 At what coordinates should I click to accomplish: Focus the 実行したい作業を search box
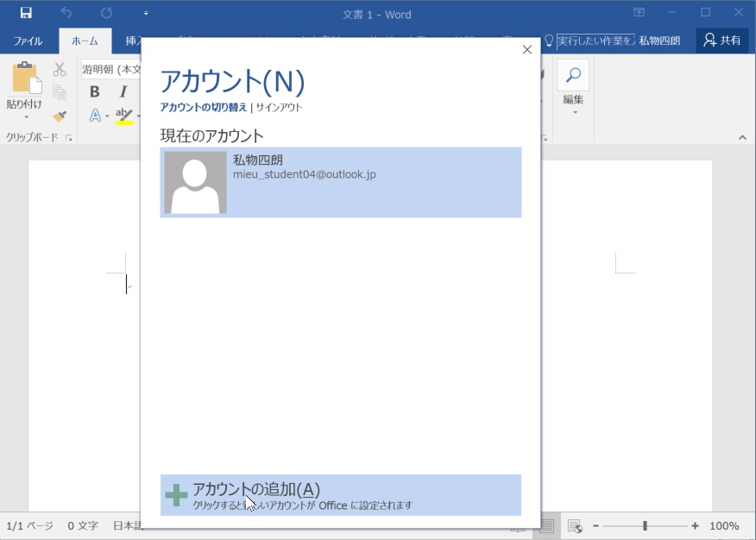coord(595,41)
